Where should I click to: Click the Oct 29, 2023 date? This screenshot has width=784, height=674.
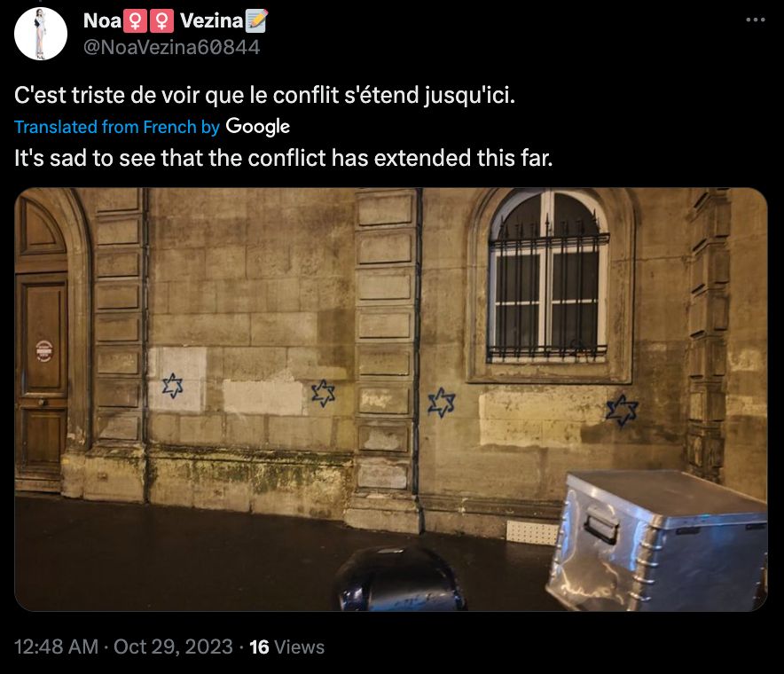[x=173, y=647]
